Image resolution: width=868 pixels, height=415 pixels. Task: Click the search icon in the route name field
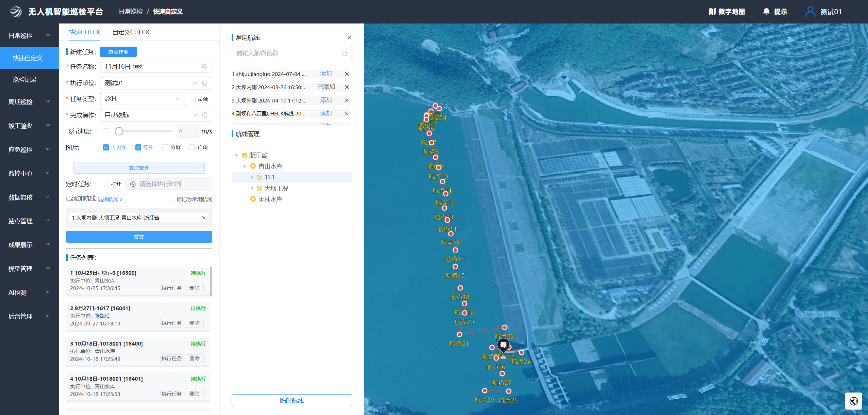pos(344,53)
